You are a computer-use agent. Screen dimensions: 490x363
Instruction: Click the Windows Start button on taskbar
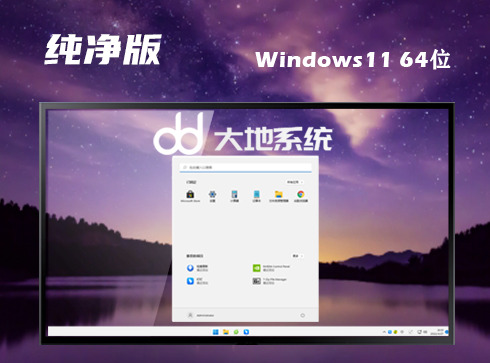[216, 332]
